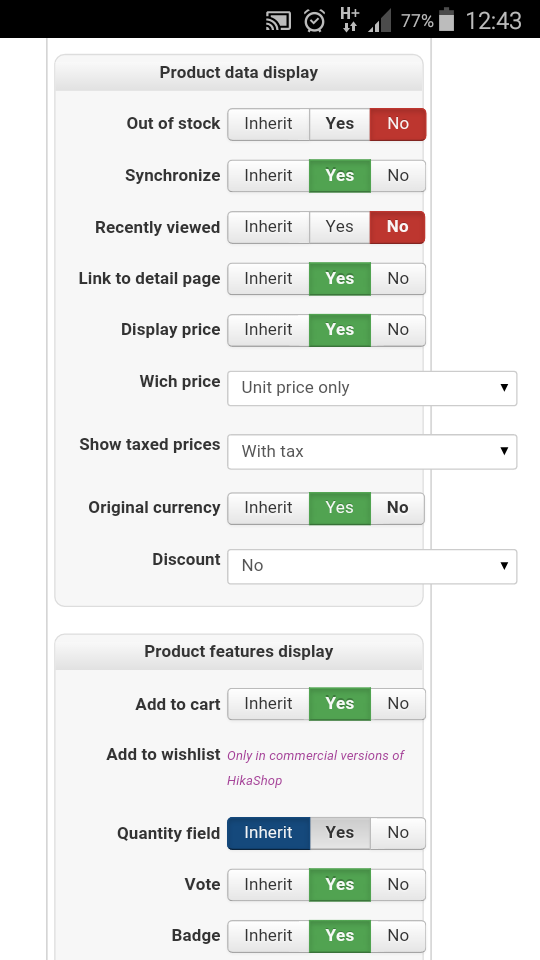Set Original currency to No
The width and height of the screenshot is (540, 960).
pyautogui.click(x=397, y=508)
